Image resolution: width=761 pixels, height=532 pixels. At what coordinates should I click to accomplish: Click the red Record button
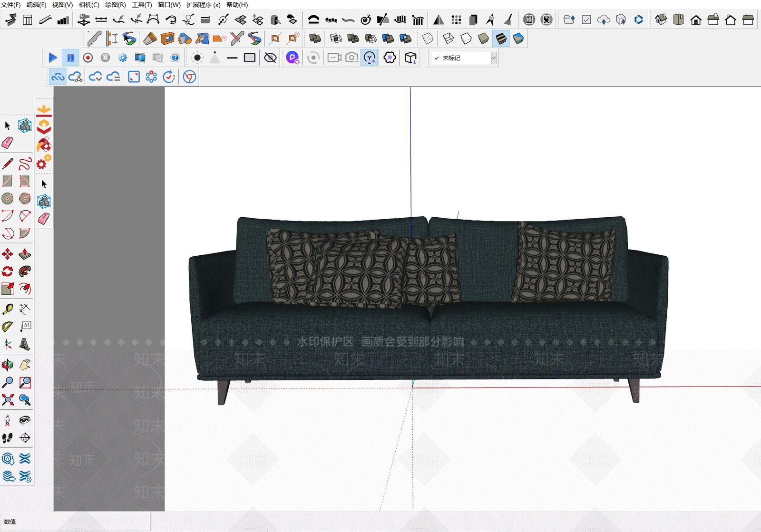[88, 58]
